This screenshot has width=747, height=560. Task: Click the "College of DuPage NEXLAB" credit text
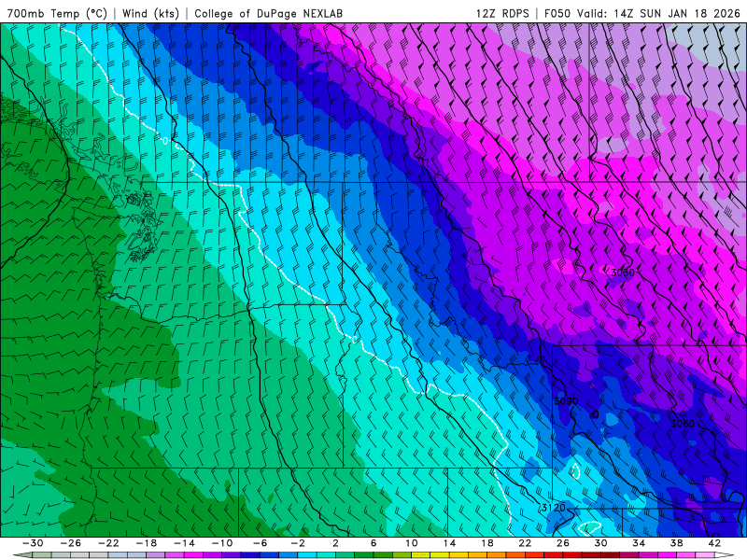point(268,13)
